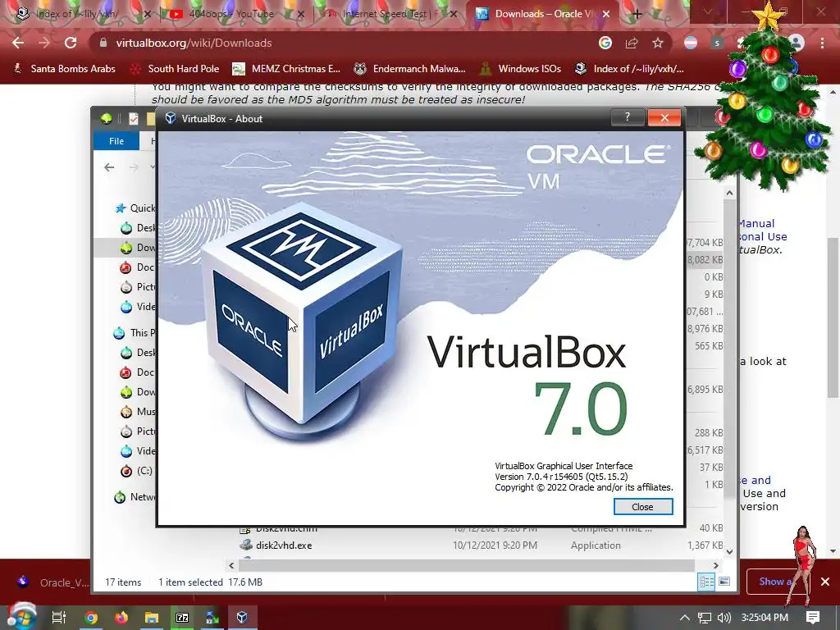Screen dimensions: 840x630
Task: Switch to the 'Internet Speed Test' tab
Action: tap(391, 14)
